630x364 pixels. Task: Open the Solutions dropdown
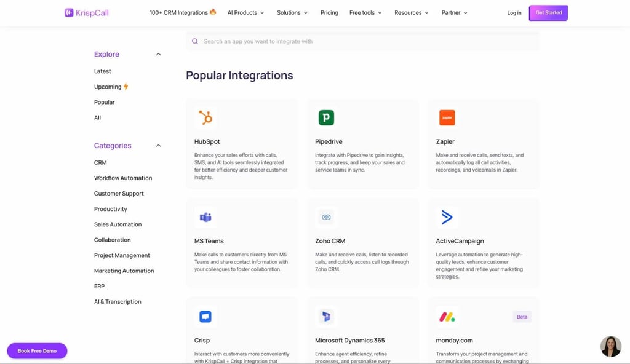[292, 13]
